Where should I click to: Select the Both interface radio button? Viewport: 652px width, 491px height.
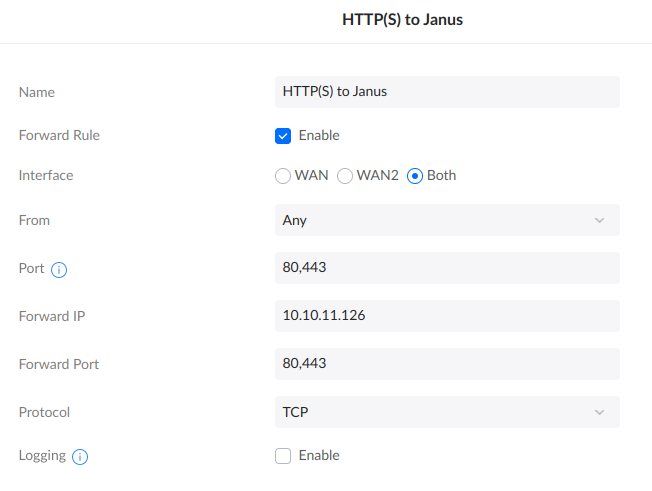415,176
